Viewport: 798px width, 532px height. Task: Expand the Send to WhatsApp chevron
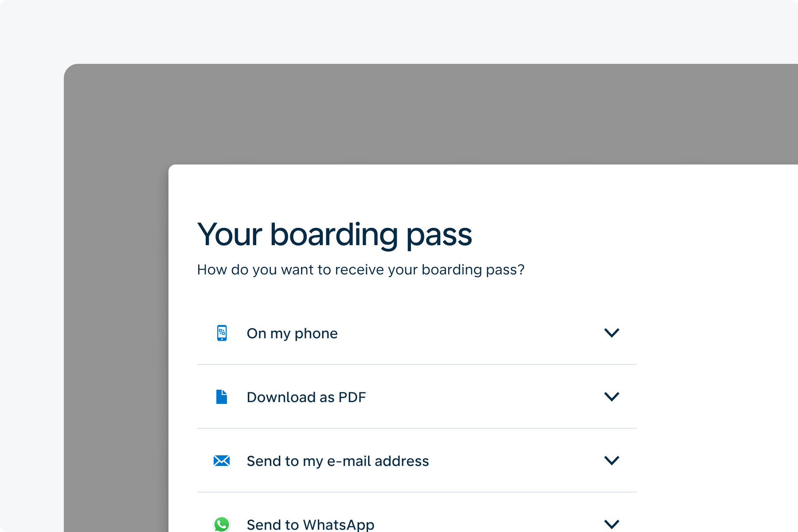pyautogui.click(x=612, y=524)
